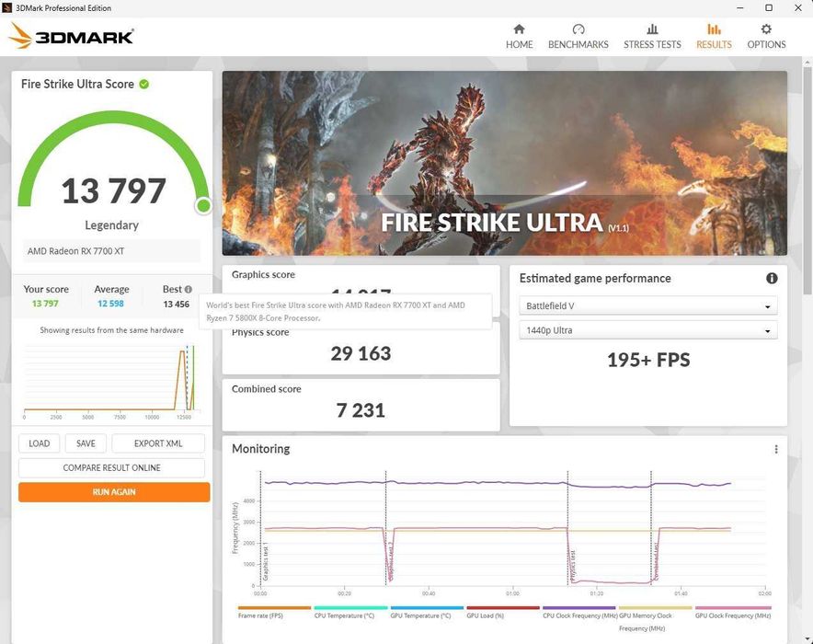Open the Home tab

coord(519,37)
